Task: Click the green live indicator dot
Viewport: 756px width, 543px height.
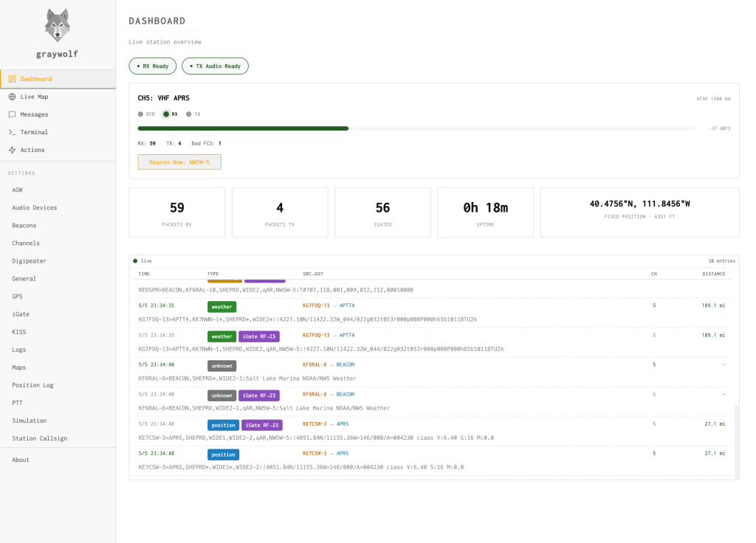Action: (x=135, y=260)
